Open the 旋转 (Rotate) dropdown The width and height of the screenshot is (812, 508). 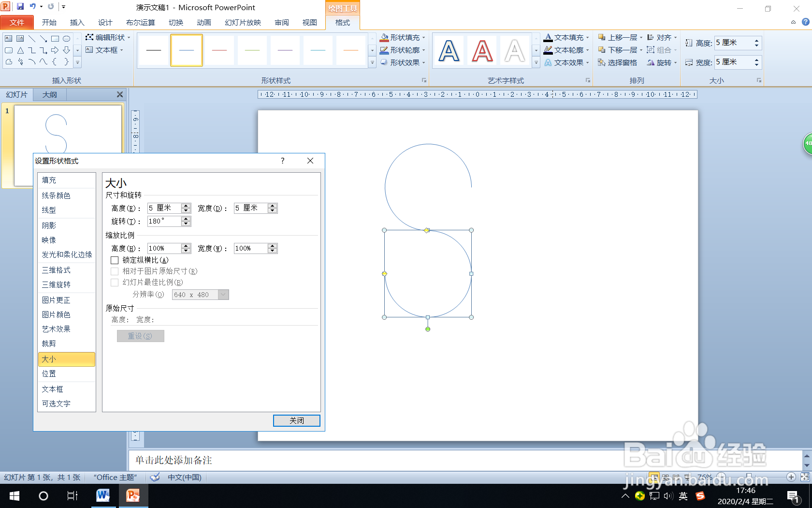(x=661, y=62)
